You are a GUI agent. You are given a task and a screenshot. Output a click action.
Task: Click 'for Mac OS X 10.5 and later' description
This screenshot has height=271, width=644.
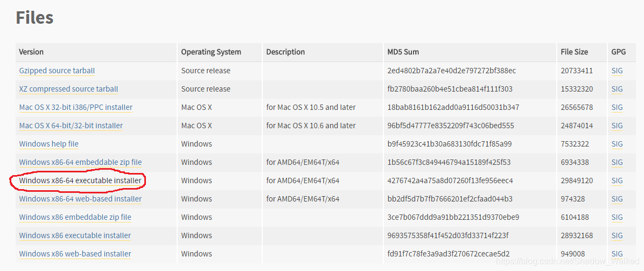311,107
